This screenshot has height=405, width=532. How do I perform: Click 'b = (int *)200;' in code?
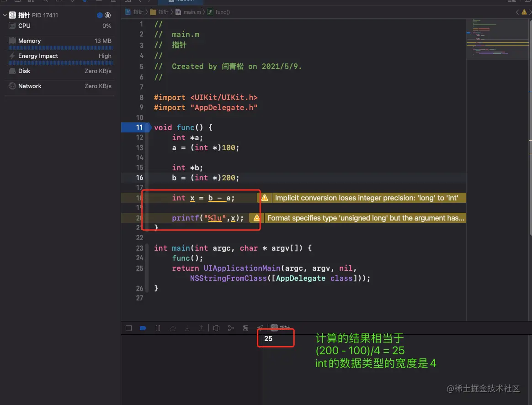coord(205,178)
